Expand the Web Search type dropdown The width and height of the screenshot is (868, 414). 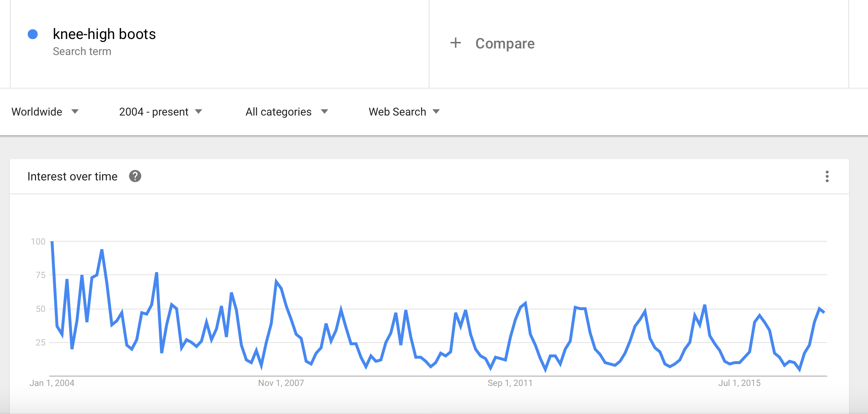(404, 112)
